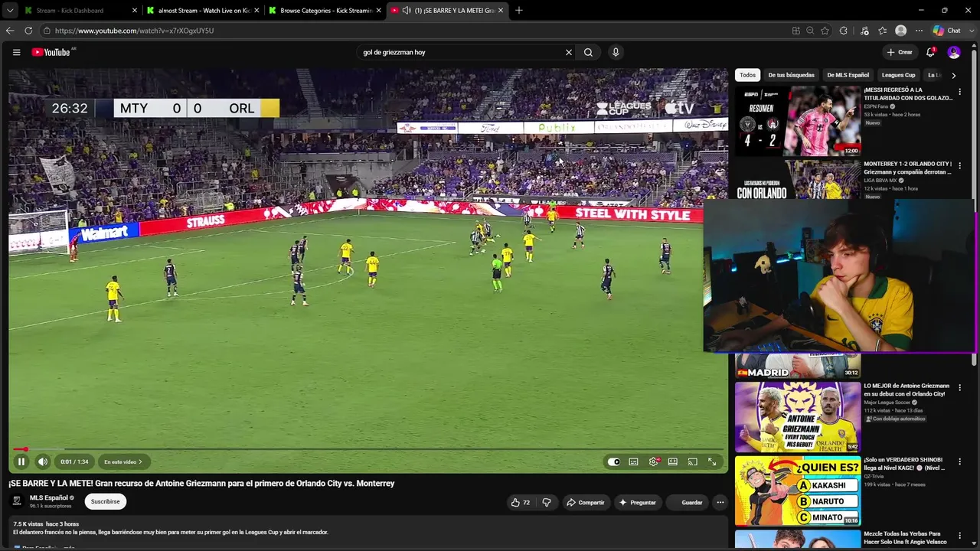The height and width of the screenshot is (551, 980).
Task: Go to the YouTube home logo
Action: click(52, 52)
